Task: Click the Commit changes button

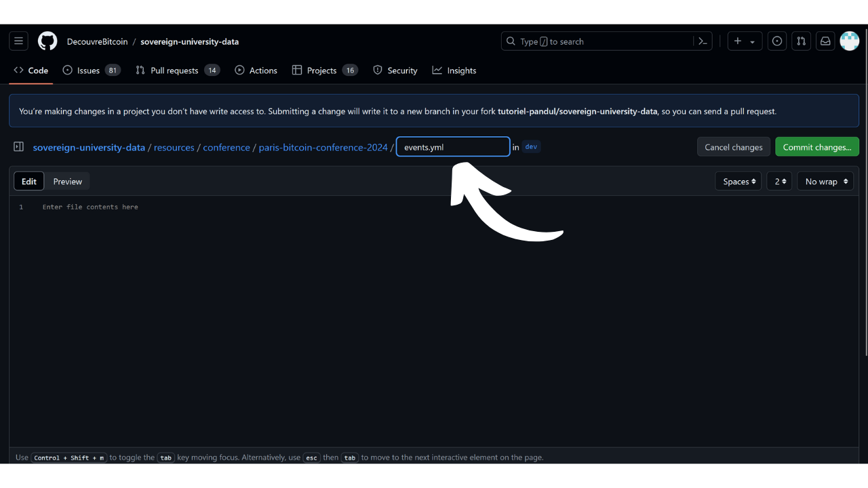Action: tap(816, 147)
